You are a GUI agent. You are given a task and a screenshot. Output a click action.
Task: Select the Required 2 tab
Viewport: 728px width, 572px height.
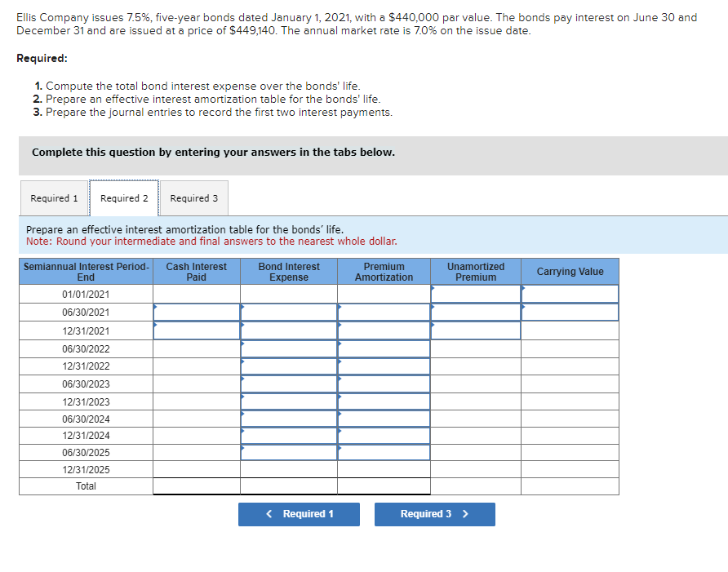click(124, 198)
